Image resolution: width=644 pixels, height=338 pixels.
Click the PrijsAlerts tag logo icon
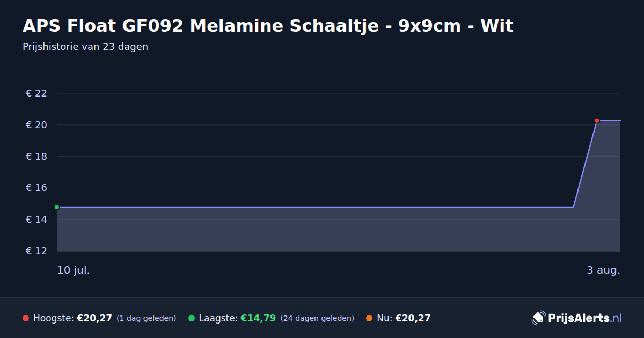click(538, 318)
